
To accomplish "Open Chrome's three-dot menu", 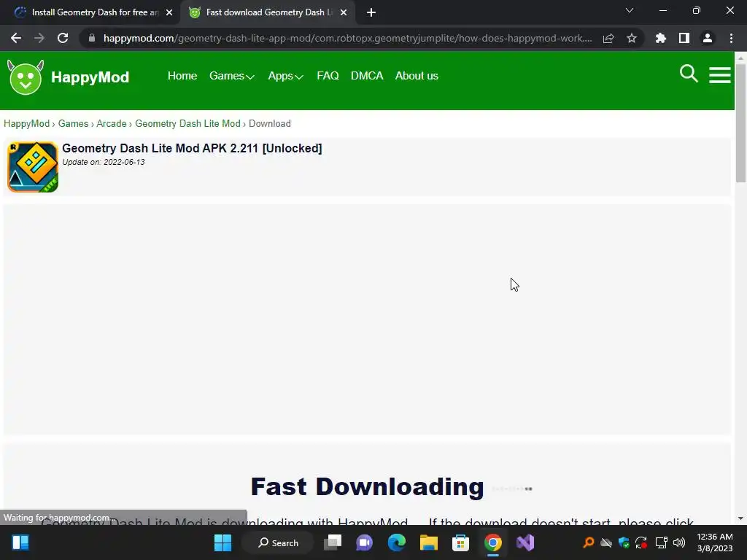I will point(731,38).
